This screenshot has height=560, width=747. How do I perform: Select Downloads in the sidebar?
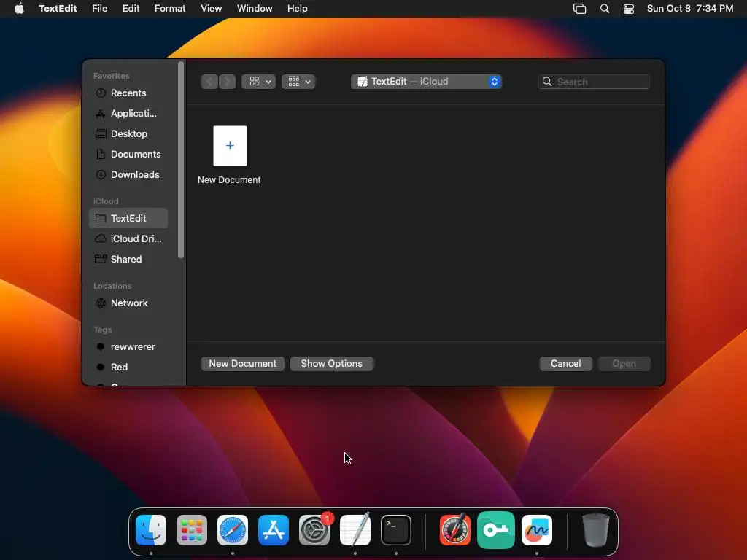click(128, 175)
